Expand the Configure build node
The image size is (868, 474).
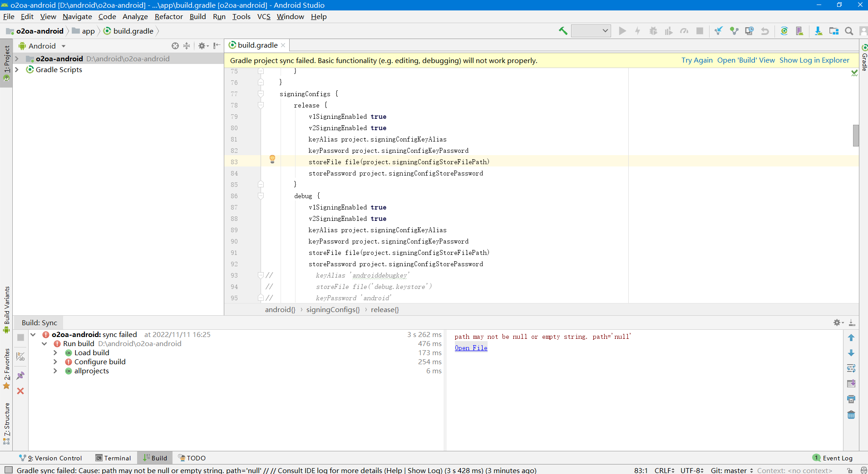(55, 362)
